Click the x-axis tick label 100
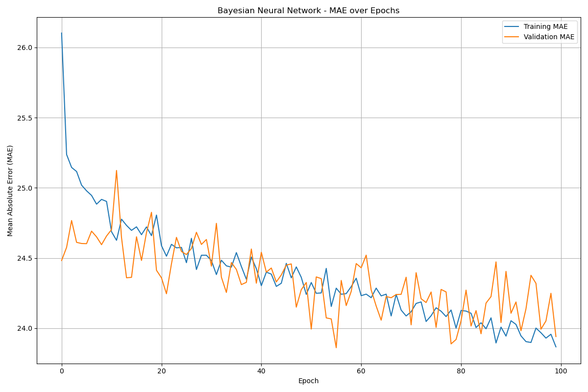The width and height of the screenshot is (588, 392). 561,371
